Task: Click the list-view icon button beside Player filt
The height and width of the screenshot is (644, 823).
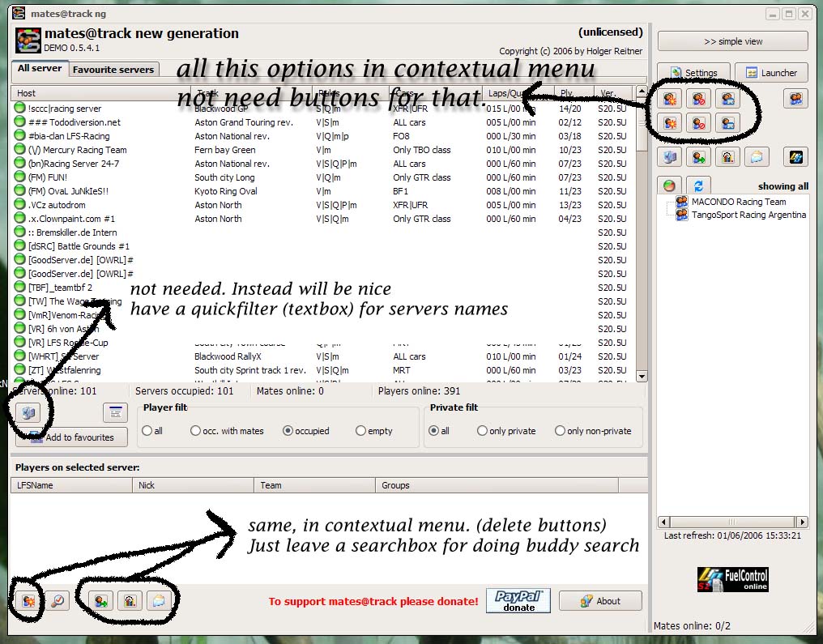Action: 116,412
